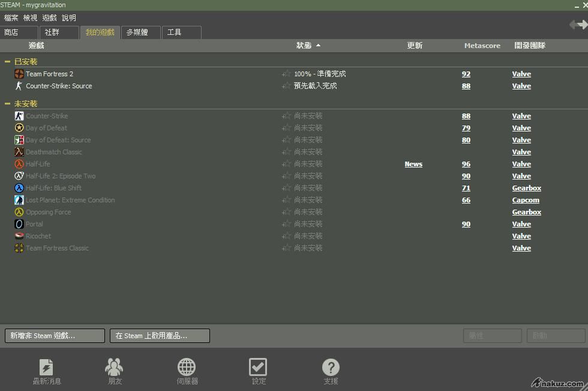Open the 伺服器 servers globe icon
The width and height of the screenshot is (588, 391).
click(x=187, y=367)
